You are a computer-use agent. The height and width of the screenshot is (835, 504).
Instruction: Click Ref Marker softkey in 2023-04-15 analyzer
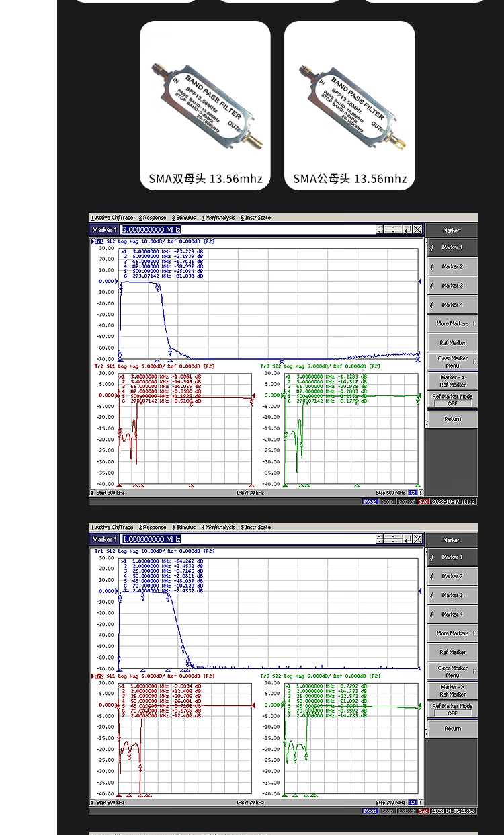pyautogui.click(x=452, y=652)
